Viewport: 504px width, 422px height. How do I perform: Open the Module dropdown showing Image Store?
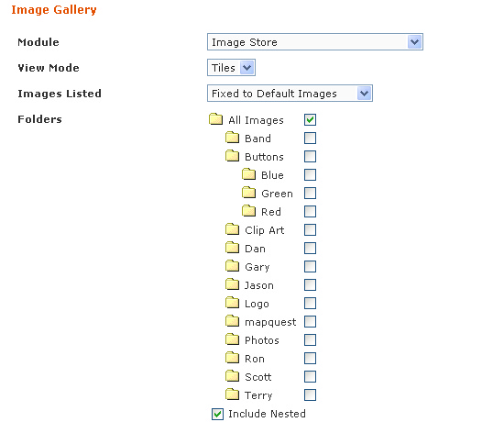click(315, 42)
